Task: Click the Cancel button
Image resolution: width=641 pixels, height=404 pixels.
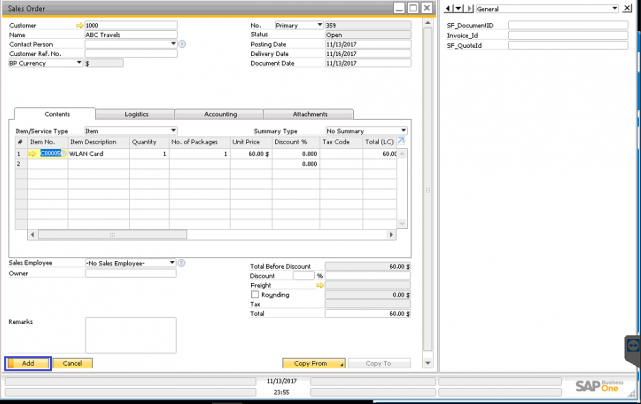Action: click(73, 363)
